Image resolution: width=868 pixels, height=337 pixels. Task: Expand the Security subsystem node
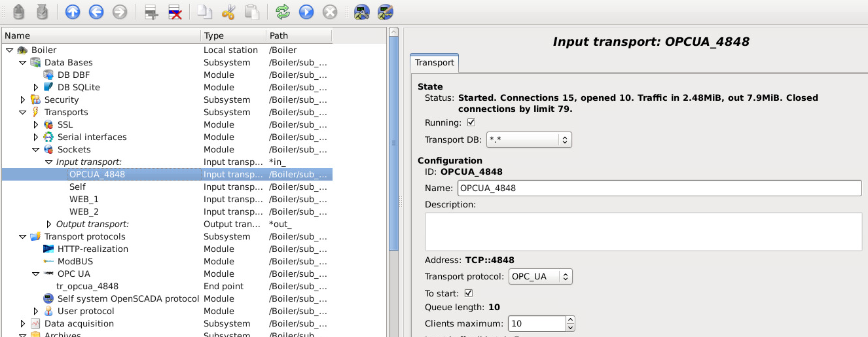tap(23, 100)
